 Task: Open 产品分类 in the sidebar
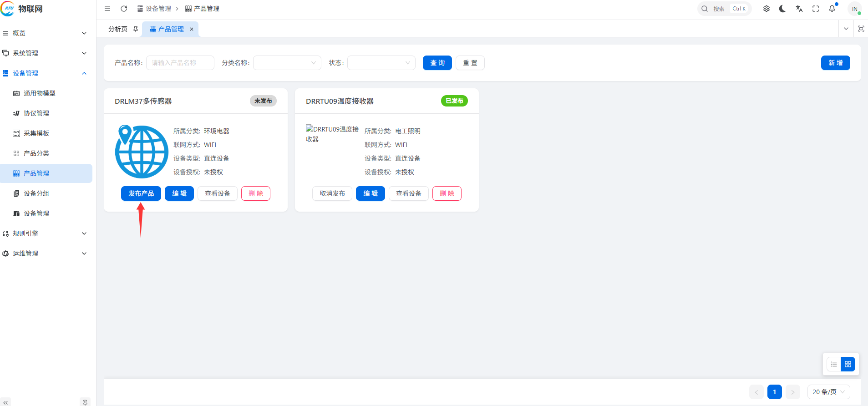coord(46,153)
